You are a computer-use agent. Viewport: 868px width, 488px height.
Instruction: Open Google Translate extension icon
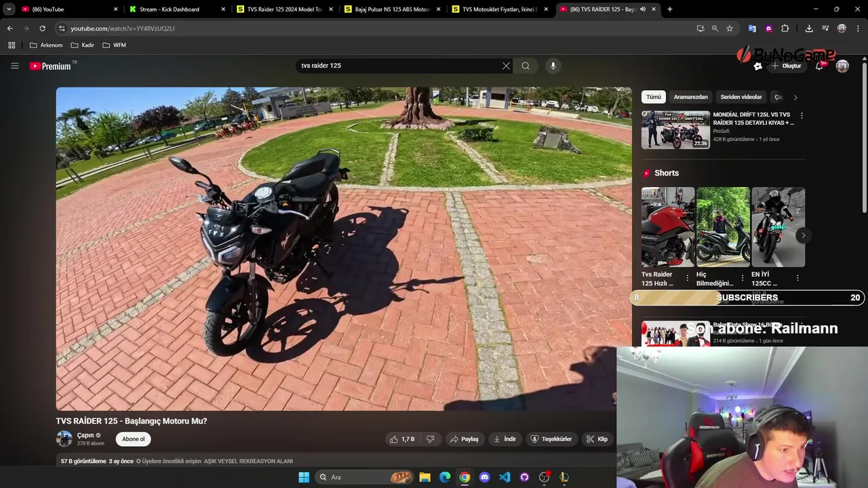pos(752,28)
